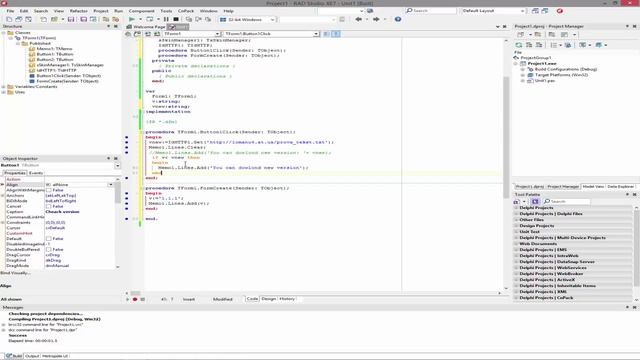Switch to the History tab
Viewport: 640px width, 360px height.
pyautogui.click(x=287, y=299)
